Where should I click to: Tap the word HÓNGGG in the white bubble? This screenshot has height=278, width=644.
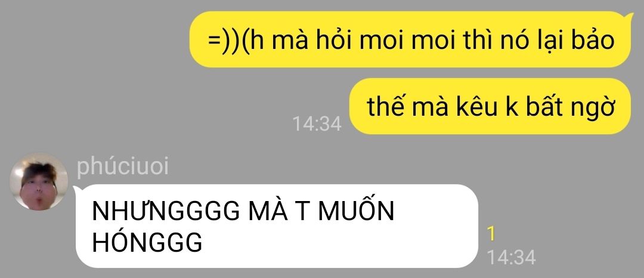pyautogui.click(x=147, y=242)
